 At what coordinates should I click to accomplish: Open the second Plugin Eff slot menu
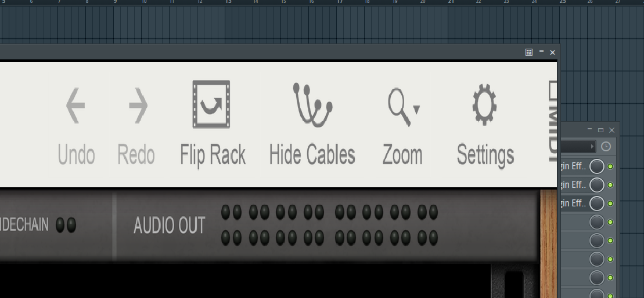point(573,185)
